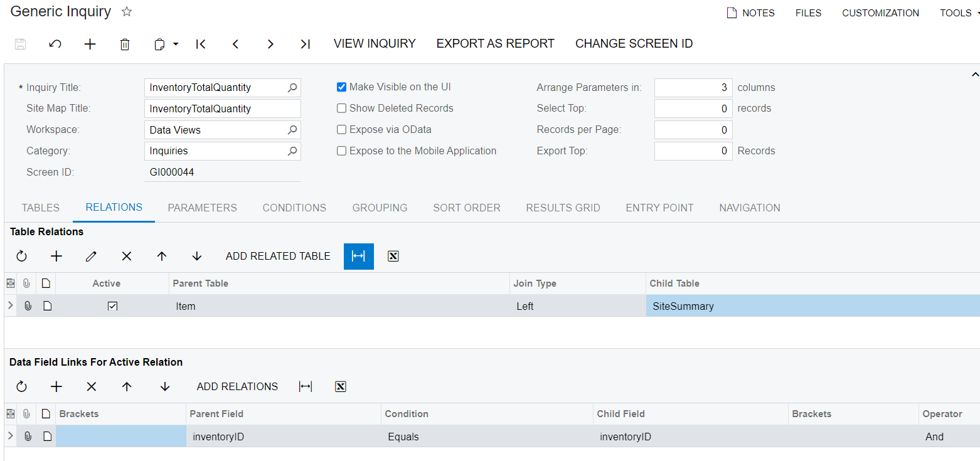Go to the previous record

pyautogui.click(x=236, y=44)
